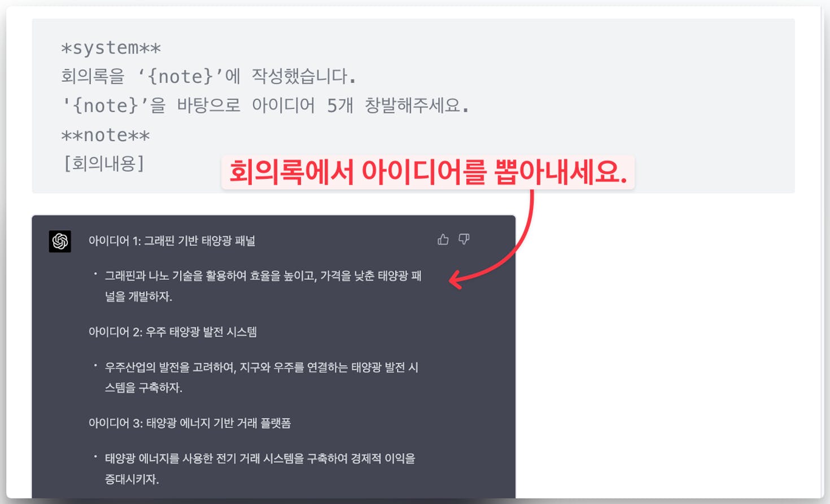Click heading 아이디어 1: 그래핀 기반 태양광 패널
Image resolution: width=830 pixels, height=504 pixels.
coord(172,241)
